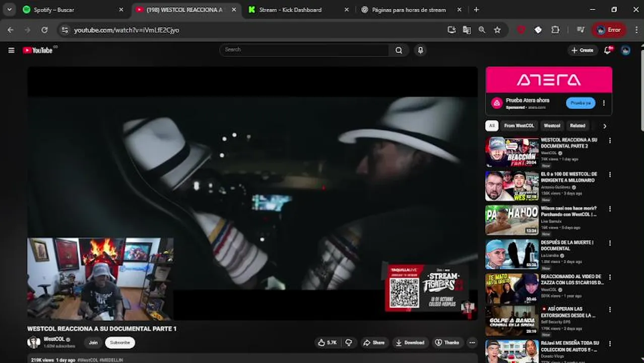Open a new browser tab
The image size is (644, 363).
click(x=476, y=10)
